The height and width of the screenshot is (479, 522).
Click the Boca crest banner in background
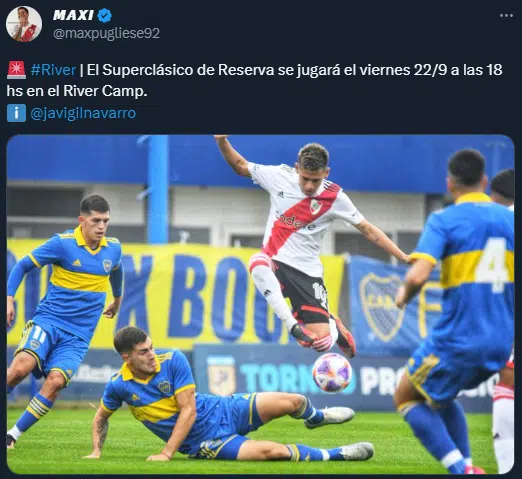(x=383, y=307)
